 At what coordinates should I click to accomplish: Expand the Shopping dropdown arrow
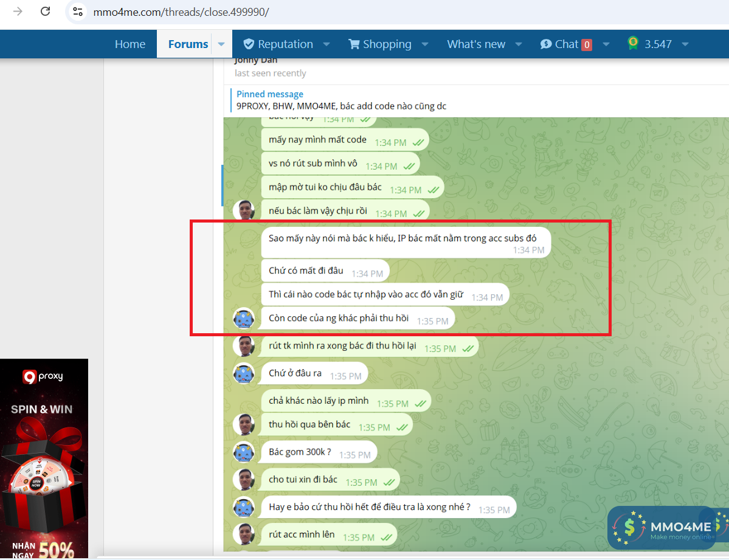425,44
